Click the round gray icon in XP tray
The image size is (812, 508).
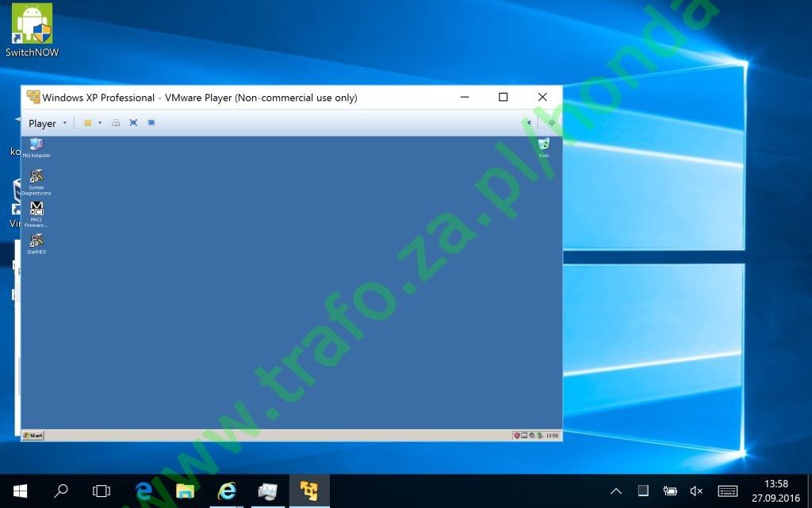(x=531, y=436)
